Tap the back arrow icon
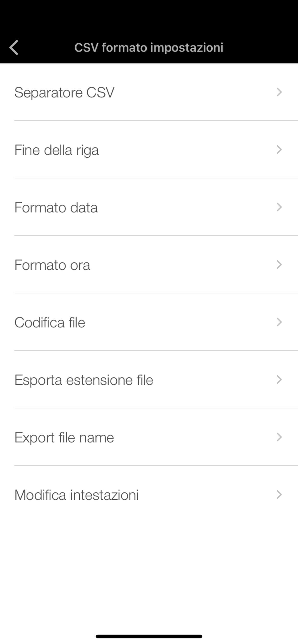Screen dimensions: 298x644 (x=14, y=47)
